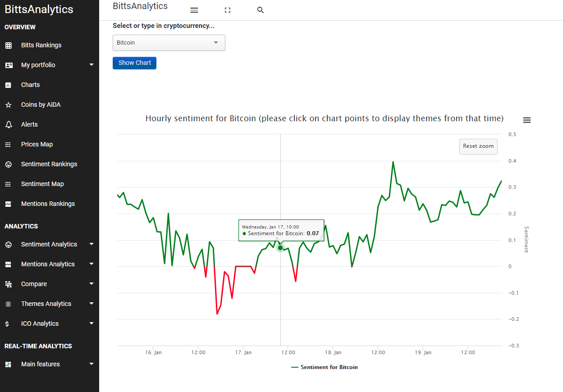Click the Prices Map grid icon
The width and height of the screenshot is (563, 392).
tap(8, 144)
